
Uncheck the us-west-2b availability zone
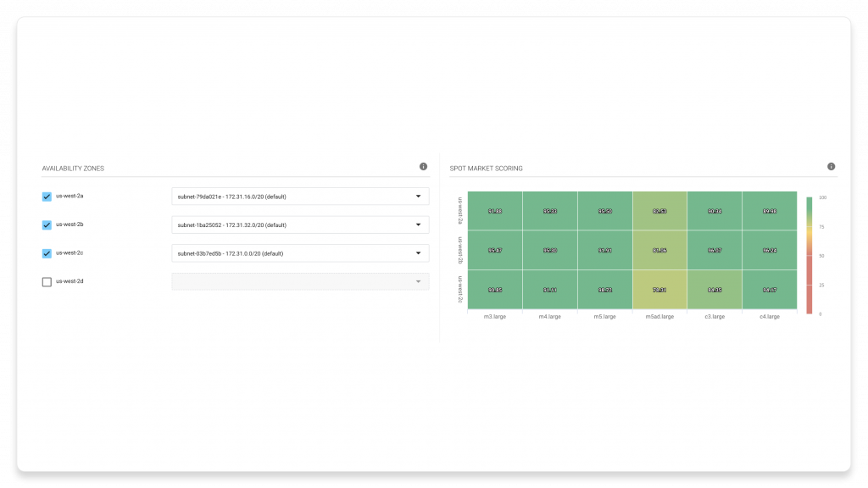[x=47, y=225]
